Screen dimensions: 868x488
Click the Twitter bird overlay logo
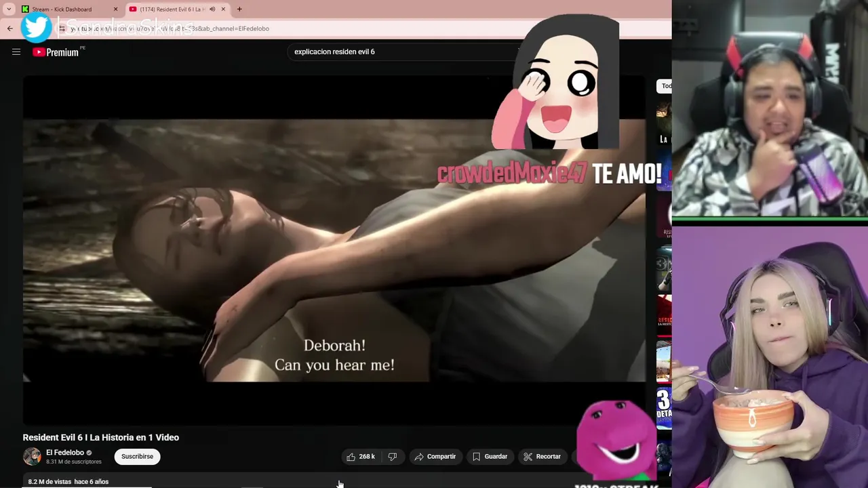(x=36, y=27)
